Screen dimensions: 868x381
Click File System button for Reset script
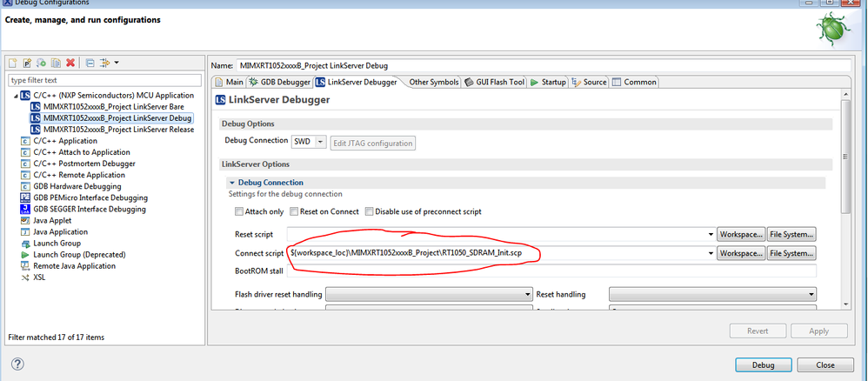(x=792, y=235)
